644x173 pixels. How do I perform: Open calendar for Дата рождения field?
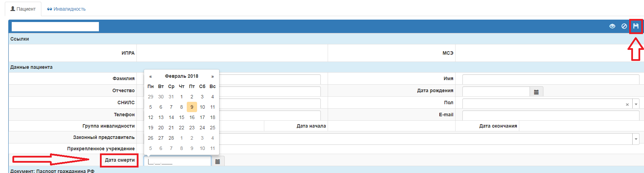(536, 92)
